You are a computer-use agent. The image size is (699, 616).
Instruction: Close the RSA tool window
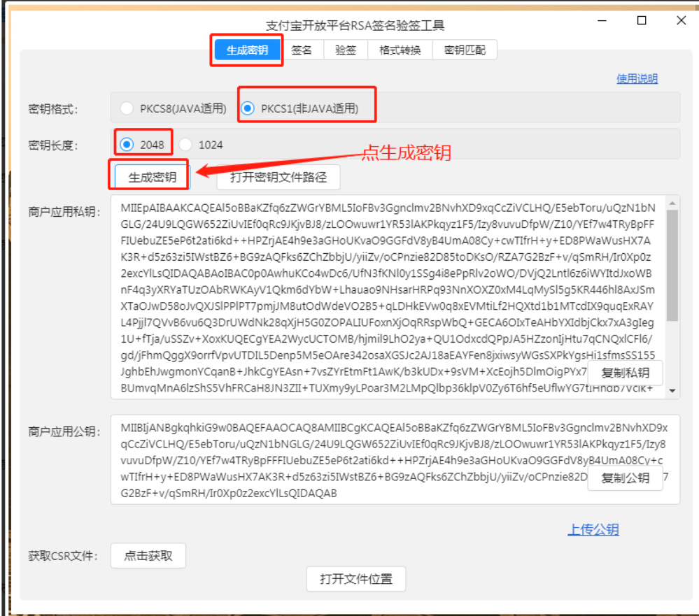point(681,20)
